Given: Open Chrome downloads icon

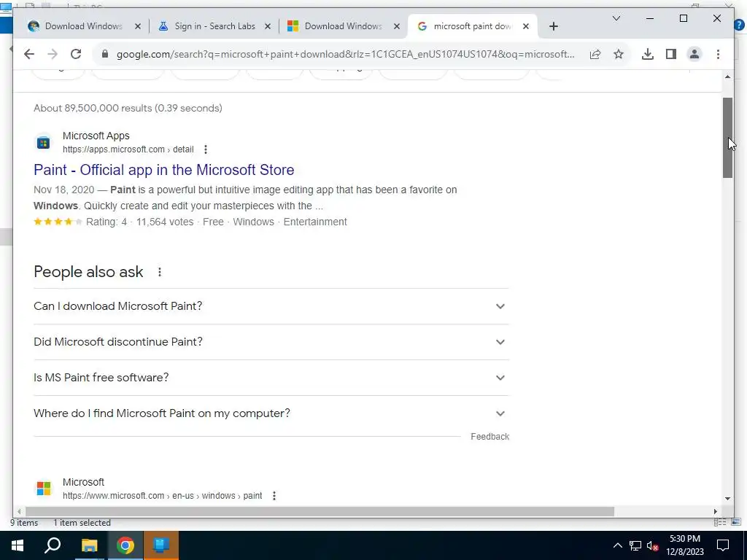Looking at the screenshot, I should click(648, 54).
